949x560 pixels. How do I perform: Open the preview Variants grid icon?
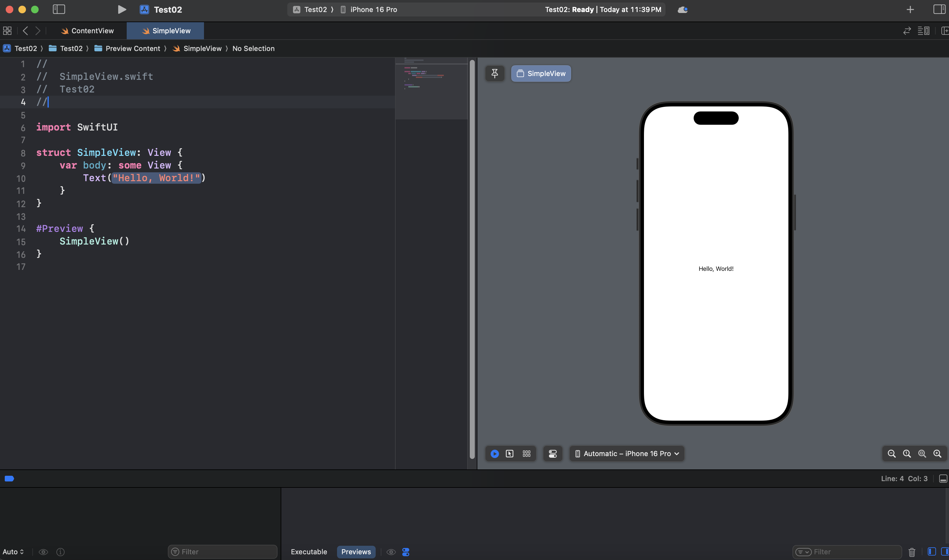point(526,454)
